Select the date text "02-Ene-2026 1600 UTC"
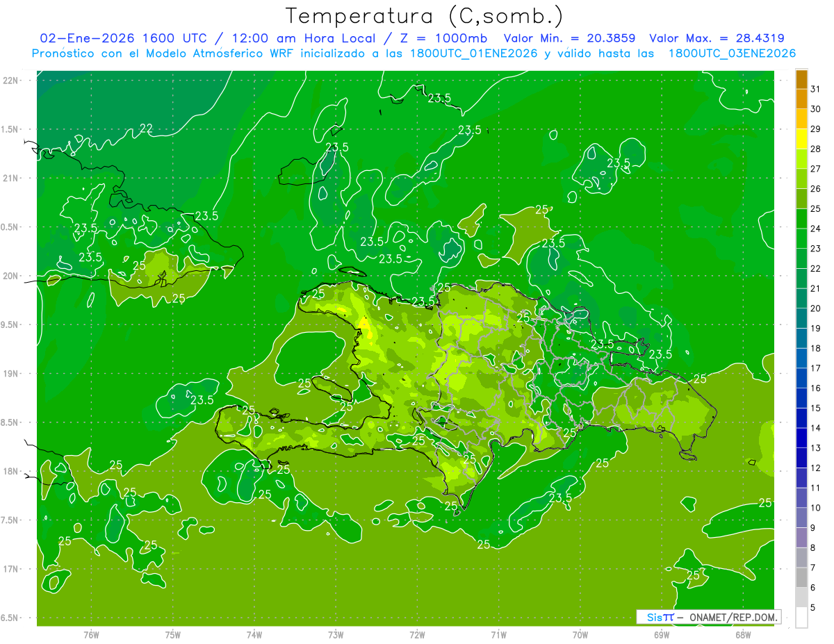This screenshot has width=834, height=644. pyautogui.click(x=123, y=38)
